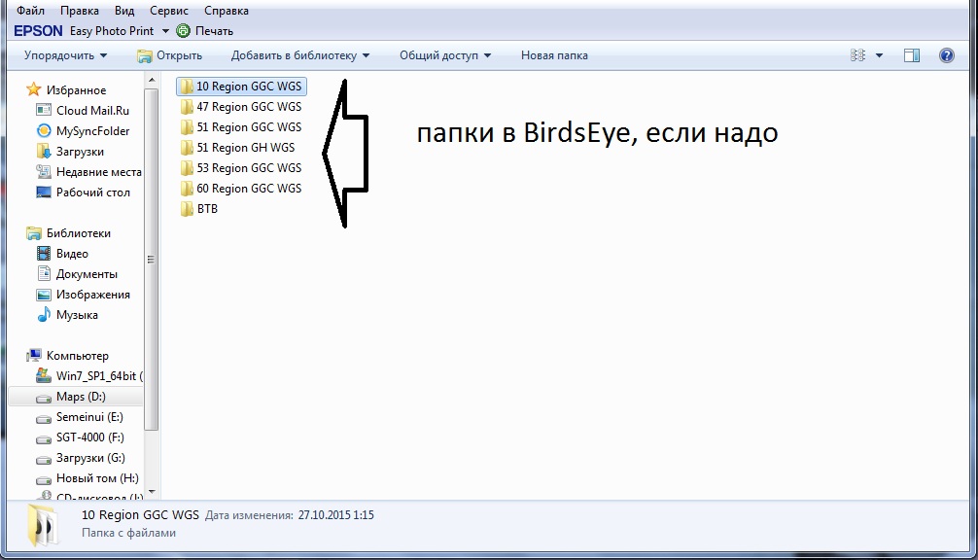Open the Файл menu
Image resolution: width=978 pixels, height=560 pixels.
click(31, 11)
